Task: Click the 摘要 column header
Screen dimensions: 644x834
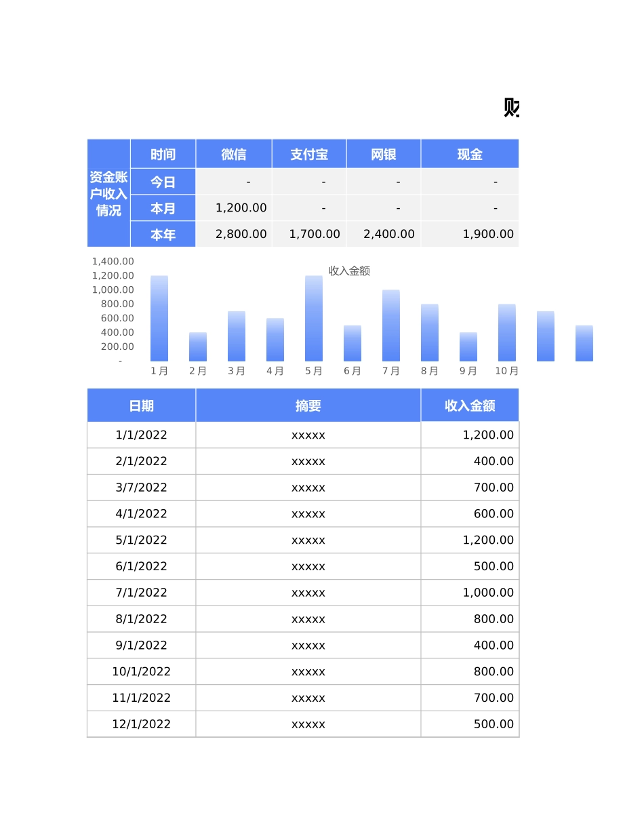Action: (x=308, y=405)
